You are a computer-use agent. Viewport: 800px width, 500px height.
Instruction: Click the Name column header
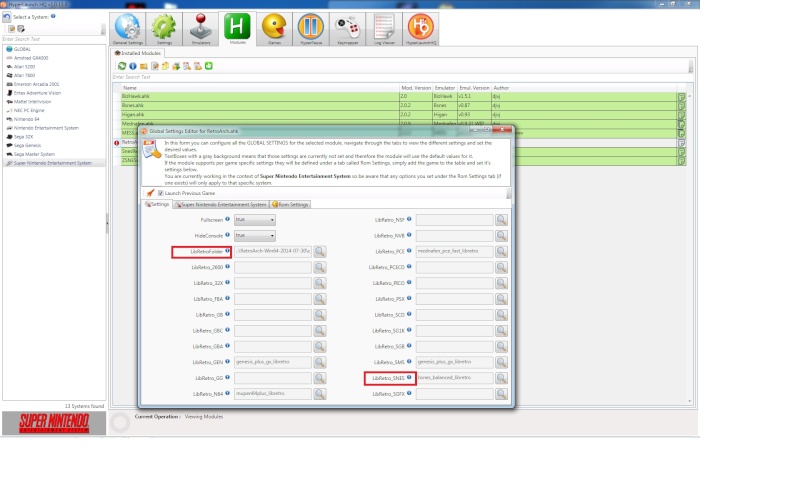click(x=260, y=88)
